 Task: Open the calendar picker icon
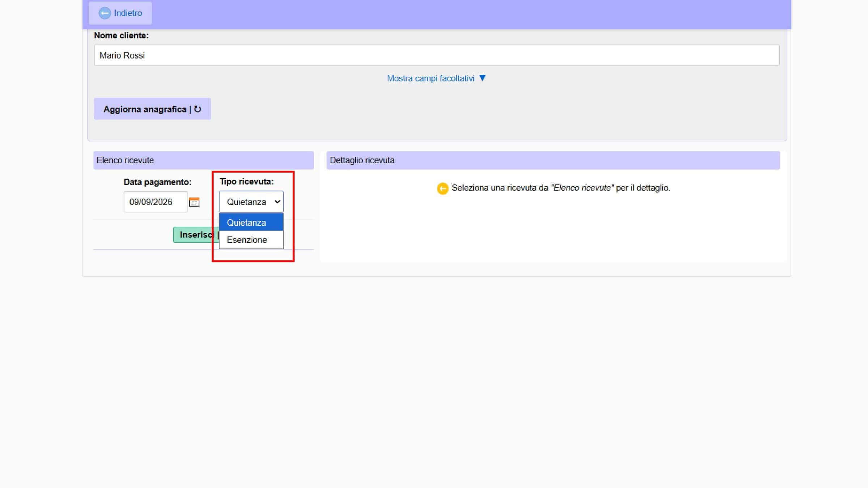(x=194, y=202)
